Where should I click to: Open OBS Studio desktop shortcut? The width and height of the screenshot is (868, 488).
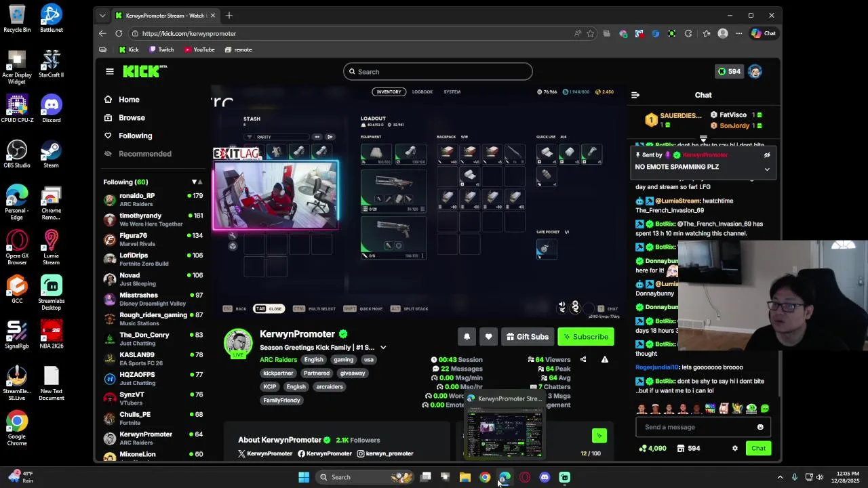[17, 154]
